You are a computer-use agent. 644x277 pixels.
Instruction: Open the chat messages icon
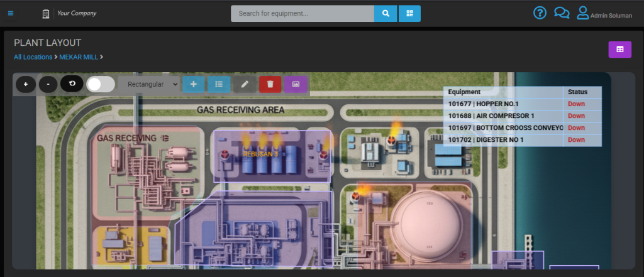561,13
